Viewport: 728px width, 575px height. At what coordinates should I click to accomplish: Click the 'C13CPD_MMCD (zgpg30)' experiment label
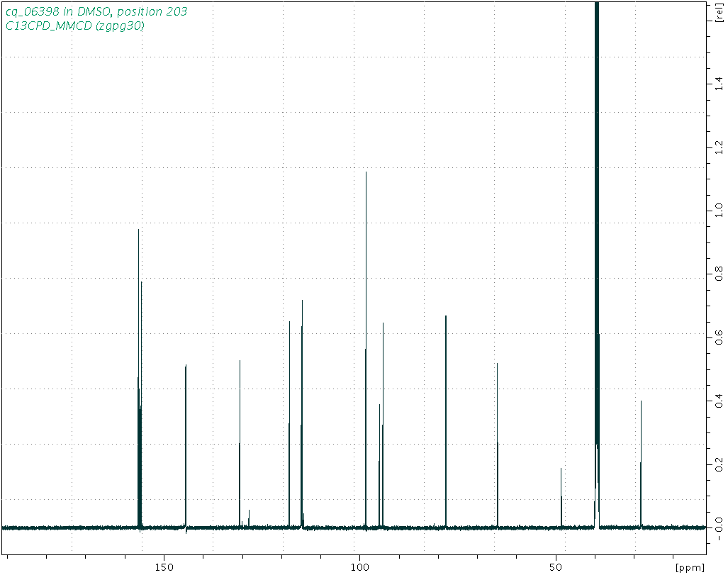tap(74, 26)
